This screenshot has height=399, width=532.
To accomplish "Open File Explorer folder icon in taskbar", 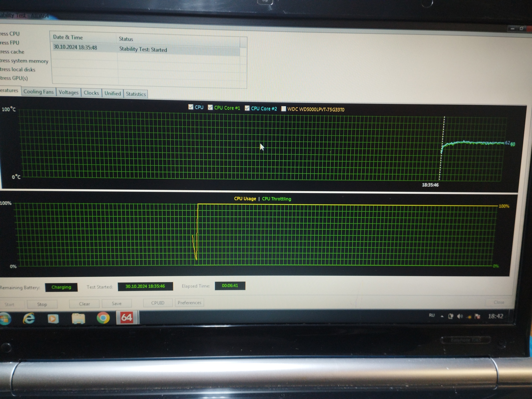I will (78, 318).
